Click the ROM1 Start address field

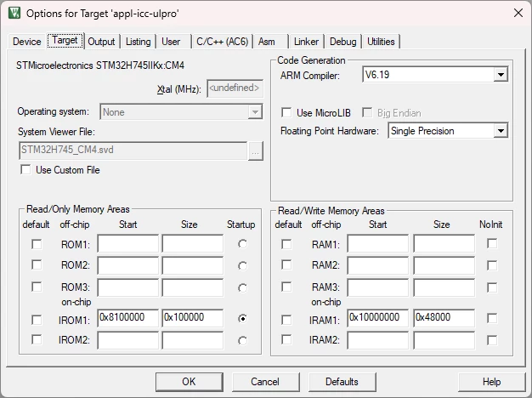(128, 243)
